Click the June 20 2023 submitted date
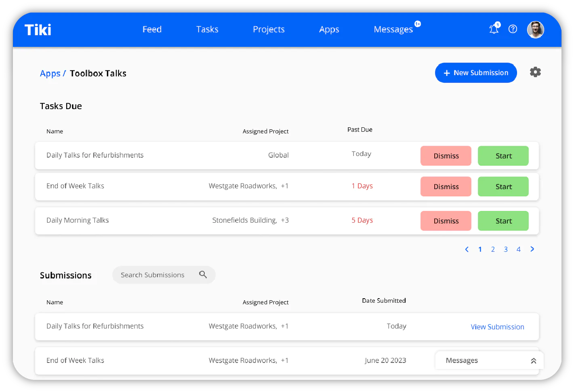This screenshot has height=392, width=574. (x=385, y=360)
